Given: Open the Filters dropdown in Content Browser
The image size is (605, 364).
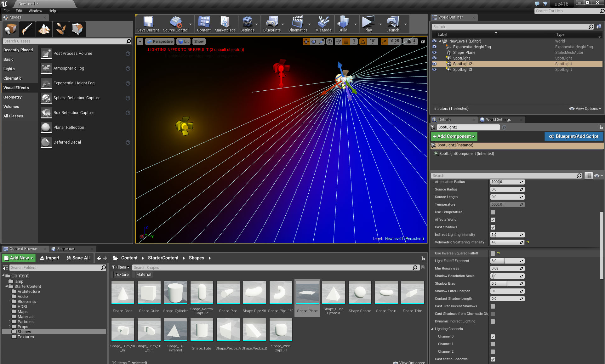Looking at the screenshot, I should click(121, 267).
